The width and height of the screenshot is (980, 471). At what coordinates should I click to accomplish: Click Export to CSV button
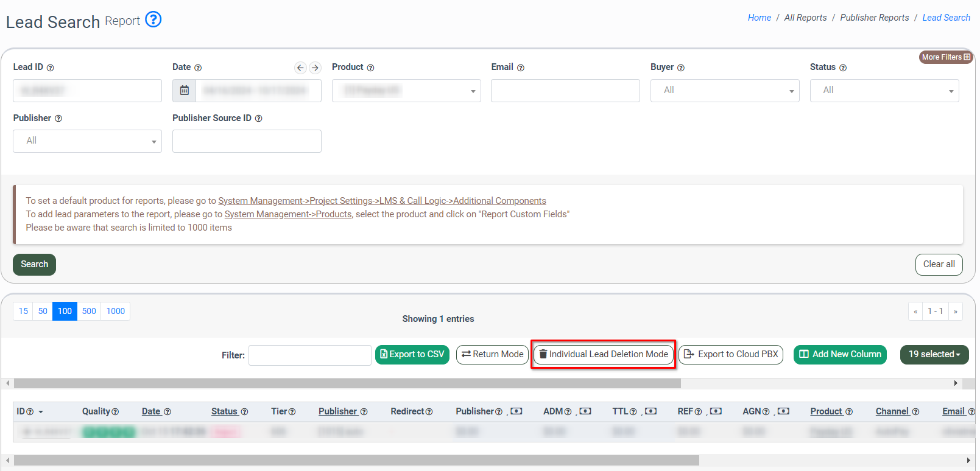(x=412, y=354)
